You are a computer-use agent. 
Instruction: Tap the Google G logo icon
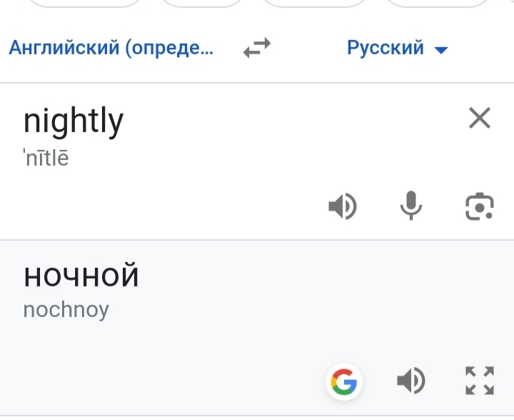tap(344, 382)
